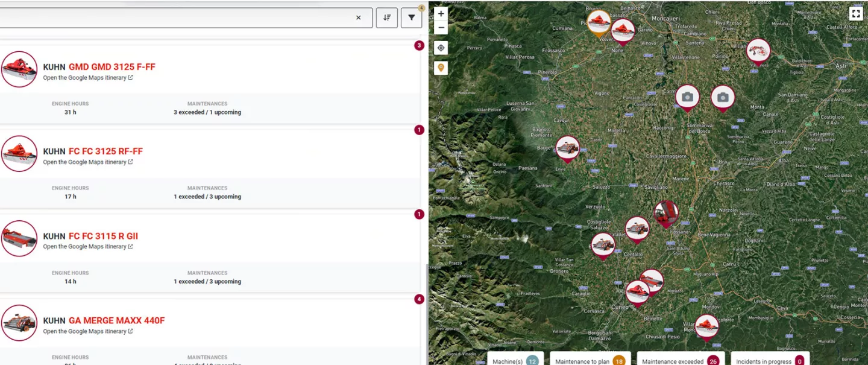This screenshot has width=868, height=365.
Task: Open the GA MERGE MAXX 440F machine thumbnail
Action: (x=19, y=323)
